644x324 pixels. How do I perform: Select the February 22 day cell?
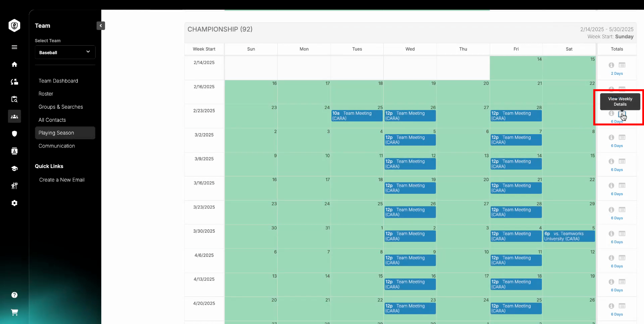tap(569, 92)
